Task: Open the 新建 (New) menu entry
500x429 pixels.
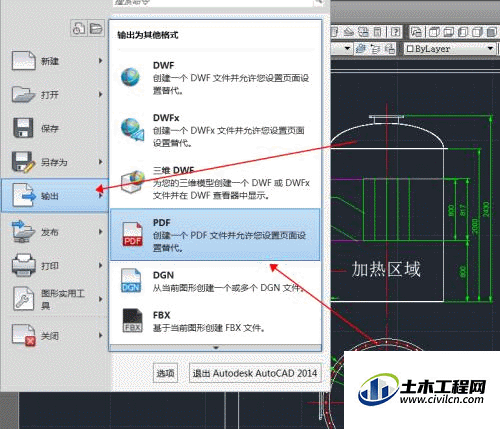Action: tap(55, 61)
